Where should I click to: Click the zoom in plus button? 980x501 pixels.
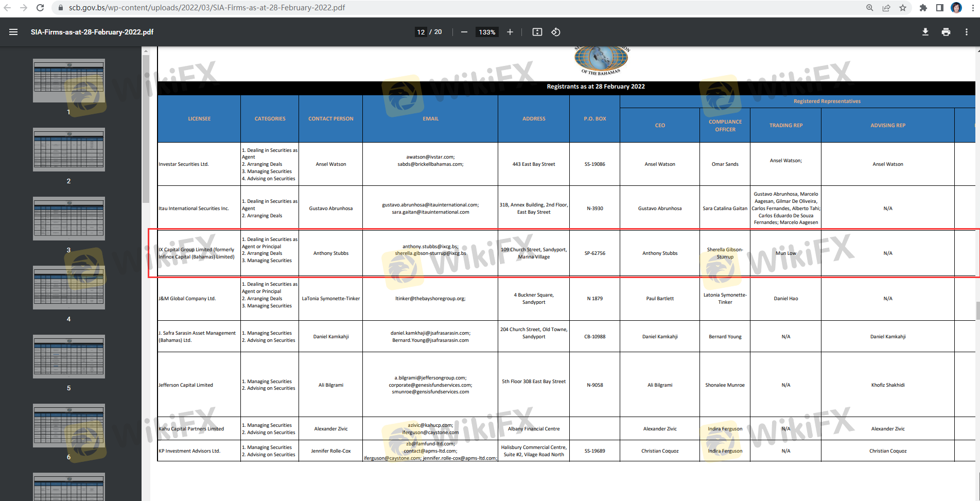pos(510,32)
